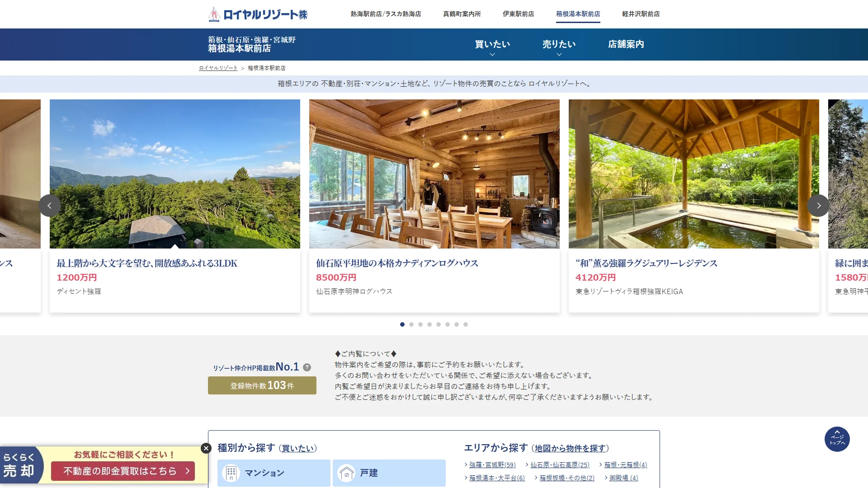
Task: Click the 戸建 category button
Action: point(389,473)
